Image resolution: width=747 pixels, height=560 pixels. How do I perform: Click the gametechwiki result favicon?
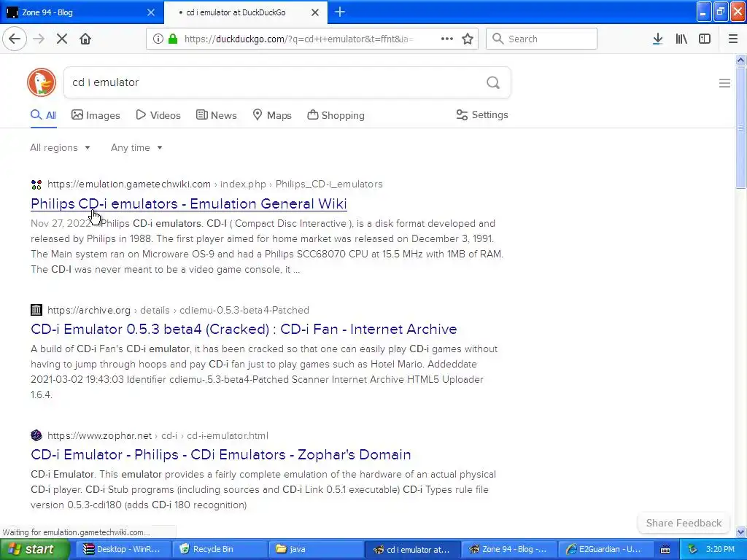point(36,184)
